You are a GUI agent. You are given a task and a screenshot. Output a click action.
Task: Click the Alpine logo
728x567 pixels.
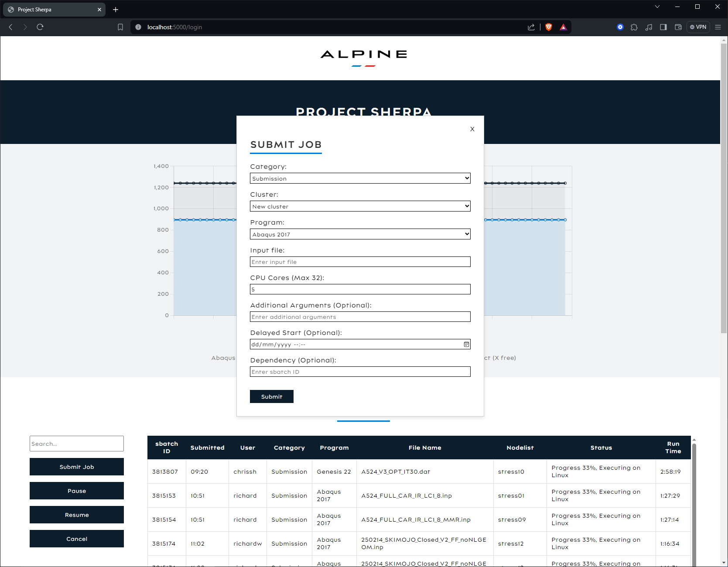pos(364,58)
